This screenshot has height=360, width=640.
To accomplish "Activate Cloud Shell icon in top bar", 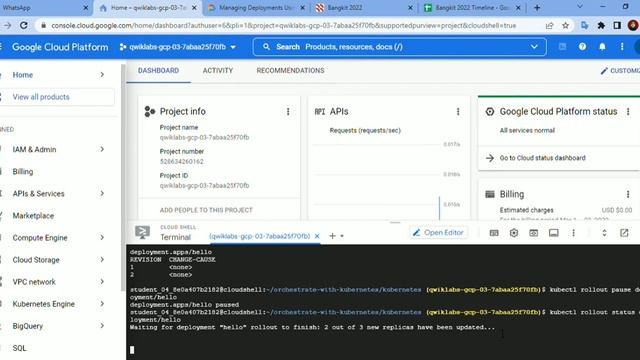I will point(562,47).
